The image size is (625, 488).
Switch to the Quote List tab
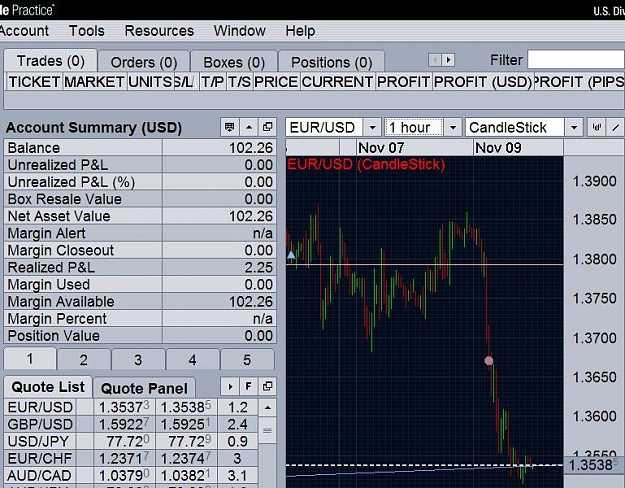48,387
